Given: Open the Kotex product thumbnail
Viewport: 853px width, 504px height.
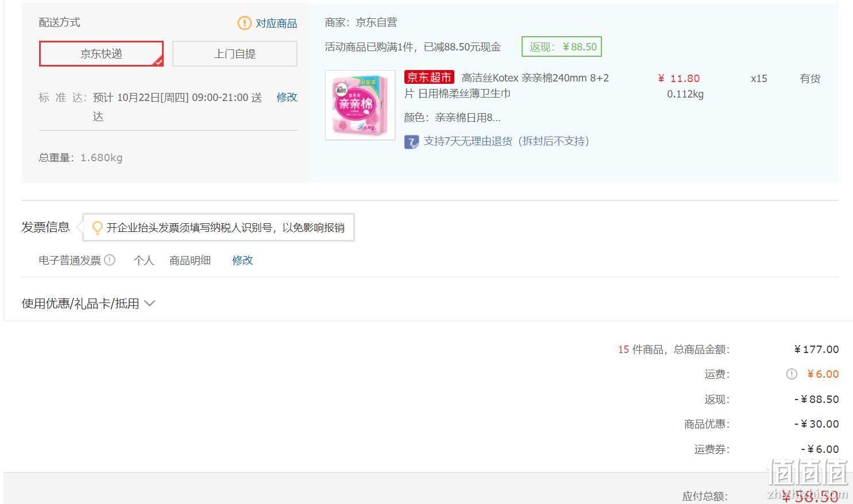Looking at the screenshot, I should (x=360, y=105).
